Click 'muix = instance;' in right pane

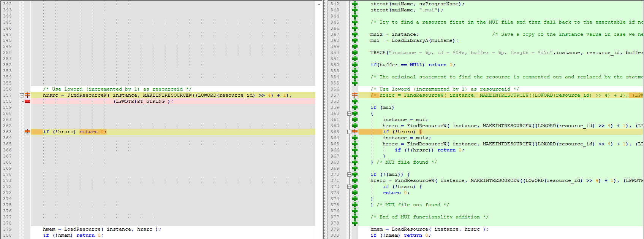(x=394, y=34)
